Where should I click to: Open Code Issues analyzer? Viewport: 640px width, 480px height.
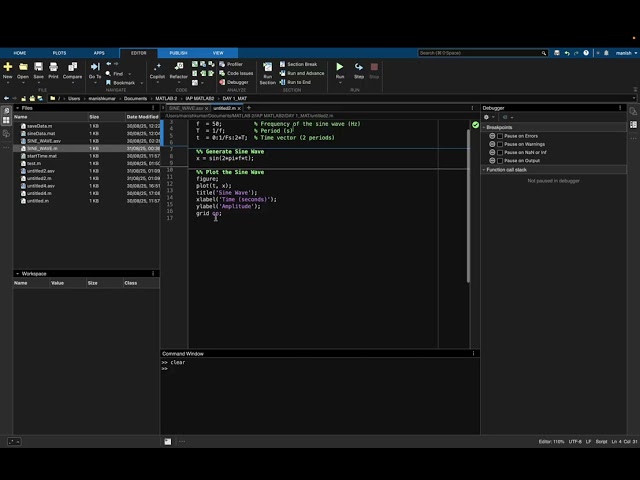[236, 73]
